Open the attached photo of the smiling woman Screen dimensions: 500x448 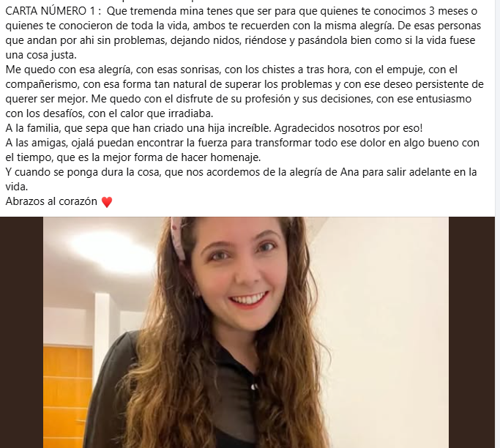coord(246,332)
